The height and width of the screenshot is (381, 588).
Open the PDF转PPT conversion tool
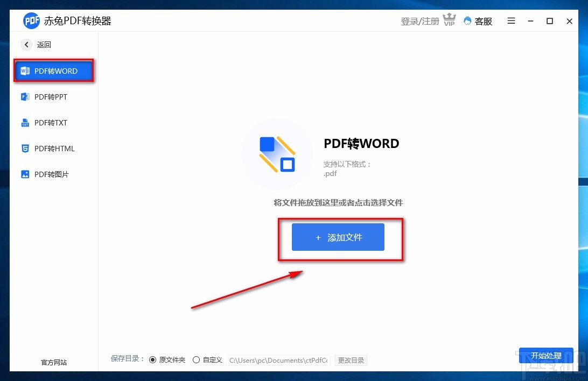(51, 97)
